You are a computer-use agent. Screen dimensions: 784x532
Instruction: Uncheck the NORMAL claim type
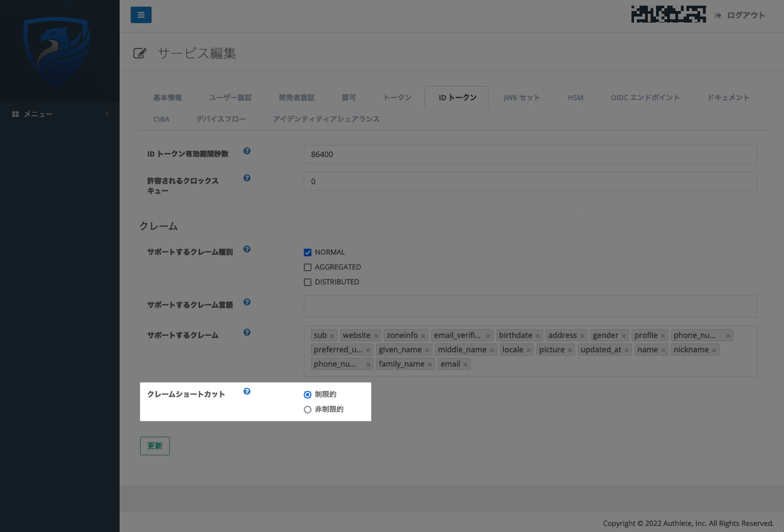[x=308, y=252]
